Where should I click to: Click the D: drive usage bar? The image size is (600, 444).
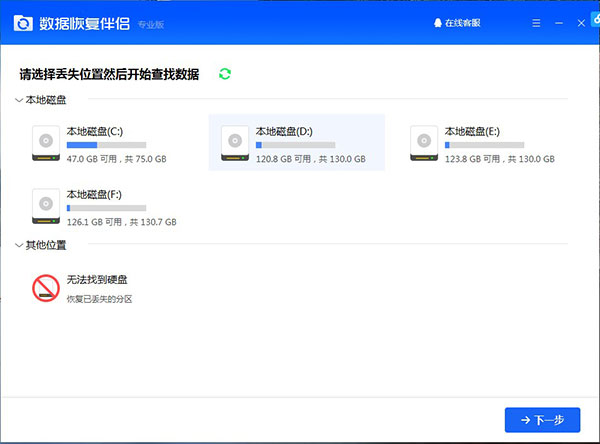tap(295, 145)
